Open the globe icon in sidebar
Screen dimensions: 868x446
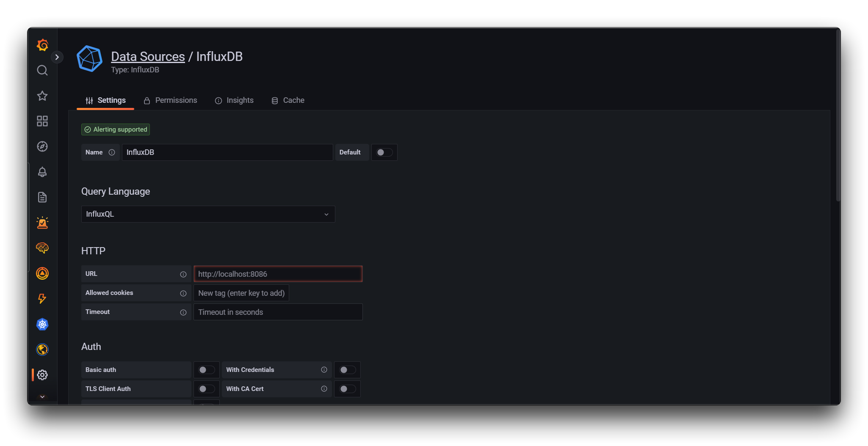pyautogui.click(x=42, y=350)
